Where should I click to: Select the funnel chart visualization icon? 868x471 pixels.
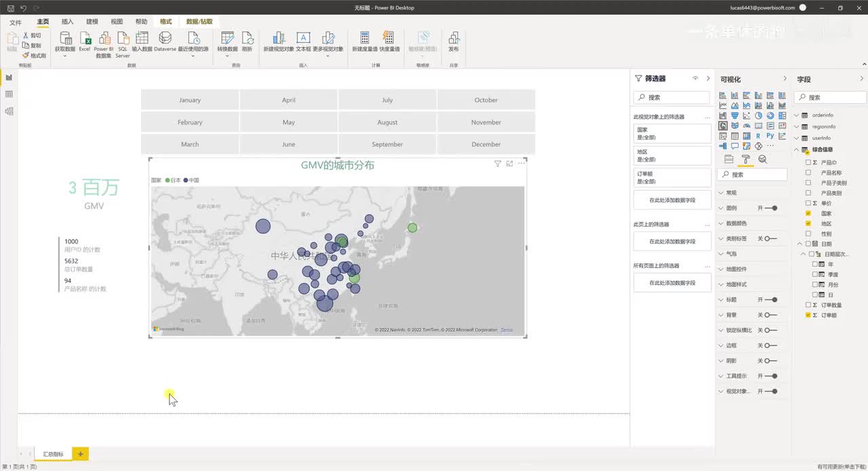[735, 115]
